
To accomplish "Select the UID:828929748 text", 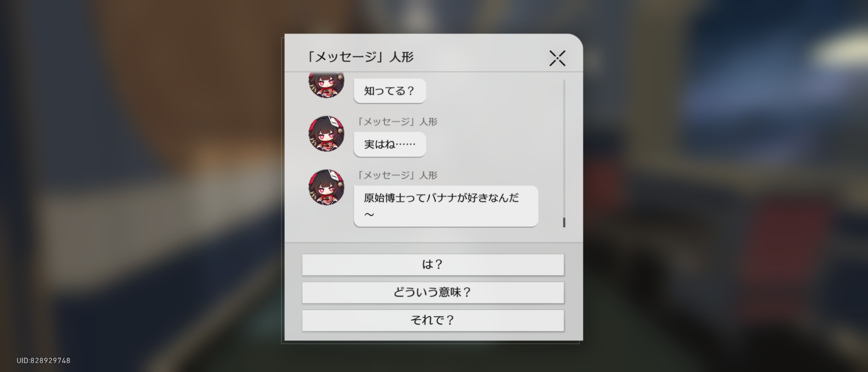I will 43,360.
